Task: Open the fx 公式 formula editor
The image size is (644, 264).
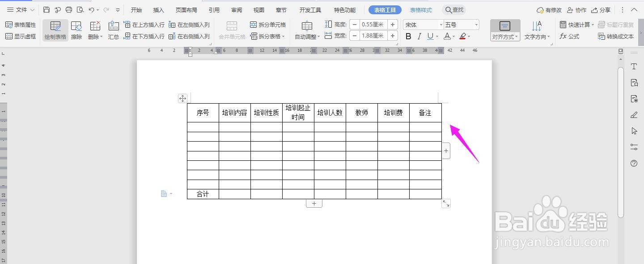Action: point(569,36)
